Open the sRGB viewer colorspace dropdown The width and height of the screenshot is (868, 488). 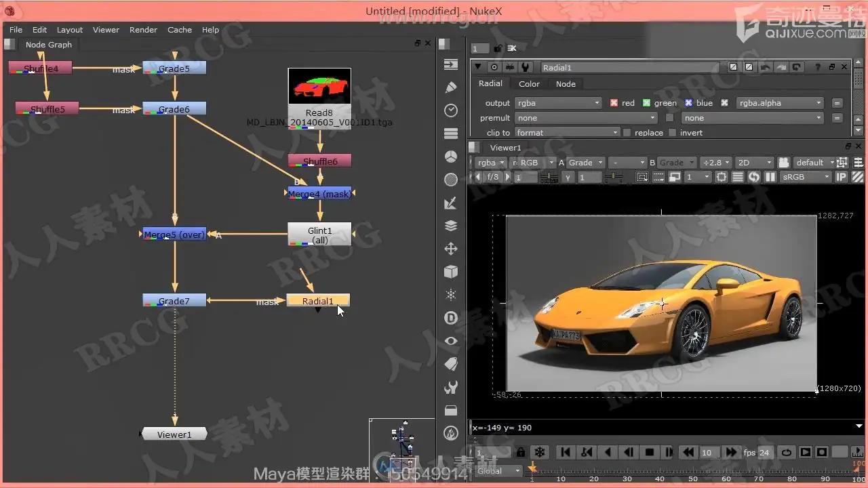(805, 177)
